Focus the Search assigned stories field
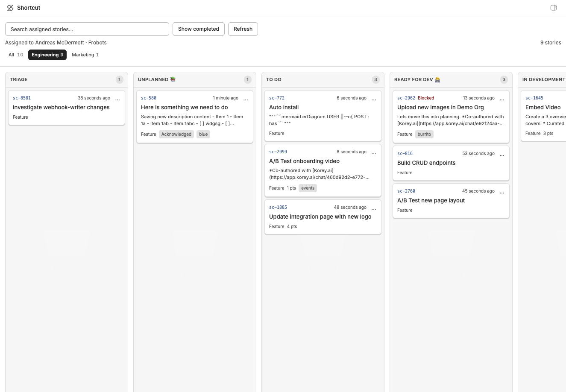Image resolution: width=566 pixels, height=392 pixels. tap(87, 29)
